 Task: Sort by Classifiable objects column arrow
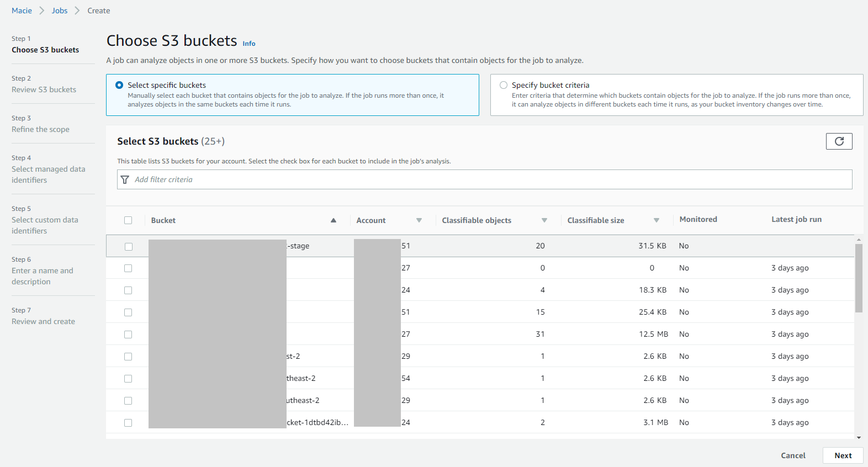point(544,220)
